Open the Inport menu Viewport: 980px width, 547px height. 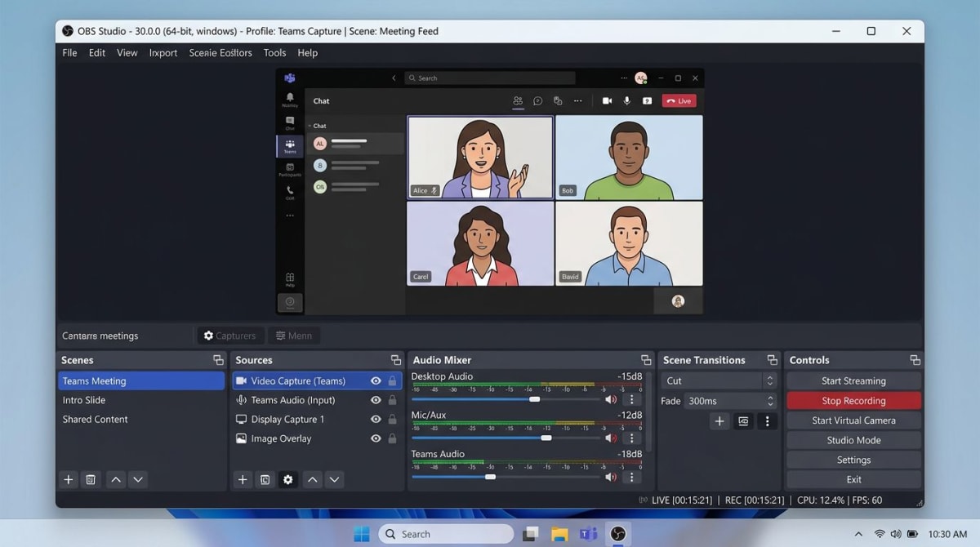[x=163, y=53]
